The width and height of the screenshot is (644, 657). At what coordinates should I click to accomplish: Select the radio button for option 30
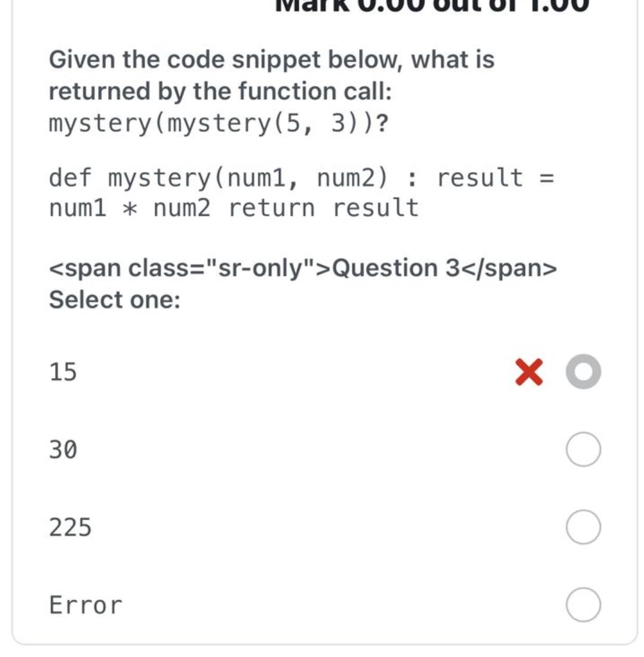point(582,449)
